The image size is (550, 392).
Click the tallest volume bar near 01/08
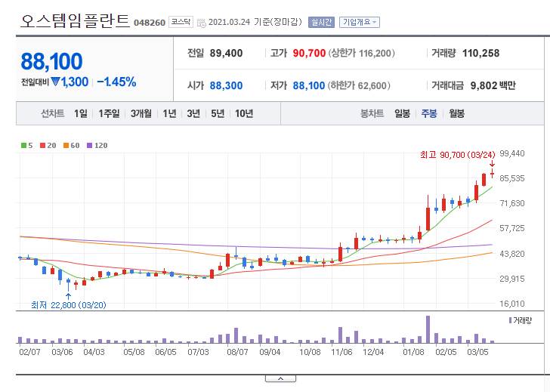coord(428,329)
